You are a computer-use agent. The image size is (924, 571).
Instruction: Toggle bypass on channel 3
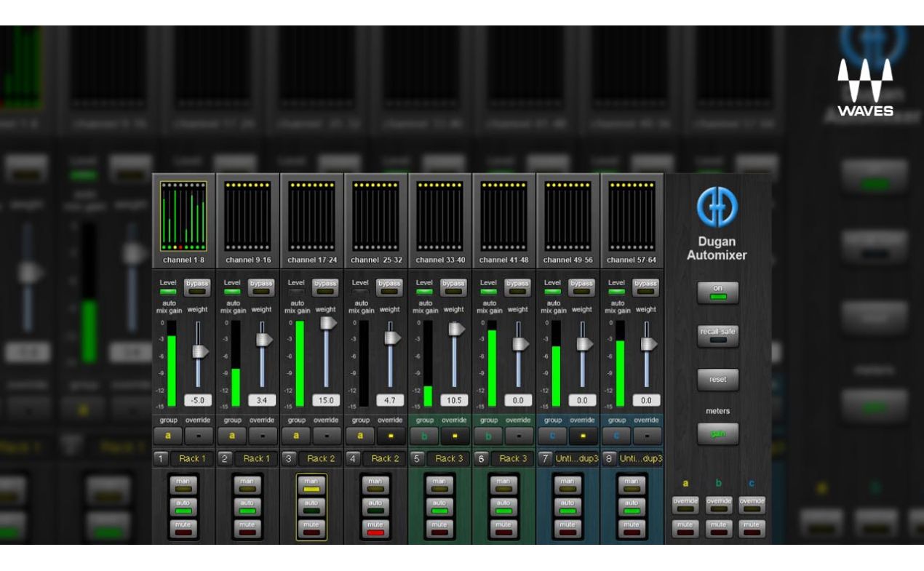click(x=325, y=287)
